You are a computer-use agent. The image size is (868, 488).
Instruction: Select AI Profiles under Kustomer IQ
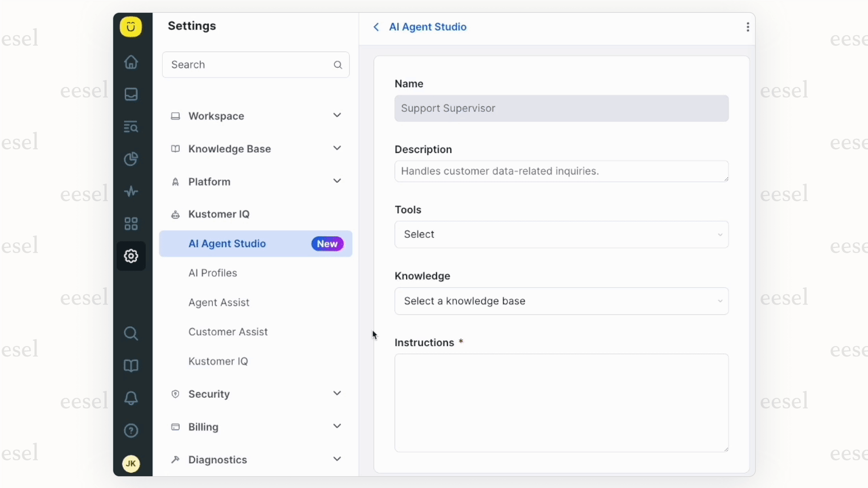(x=212, y=273)
